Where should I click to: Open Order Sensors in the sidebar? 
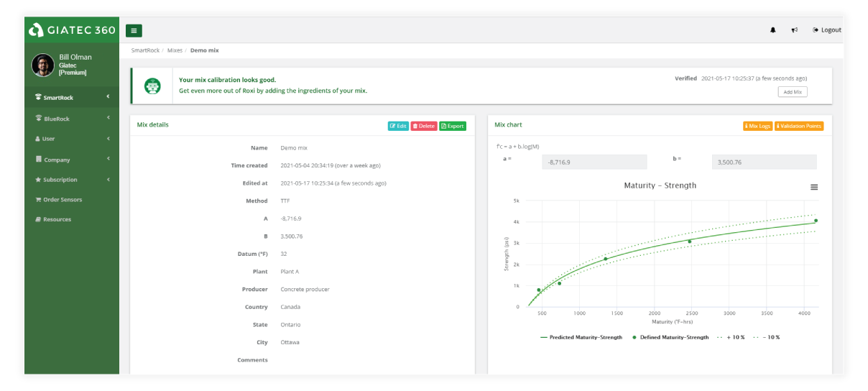pos(63,200)
